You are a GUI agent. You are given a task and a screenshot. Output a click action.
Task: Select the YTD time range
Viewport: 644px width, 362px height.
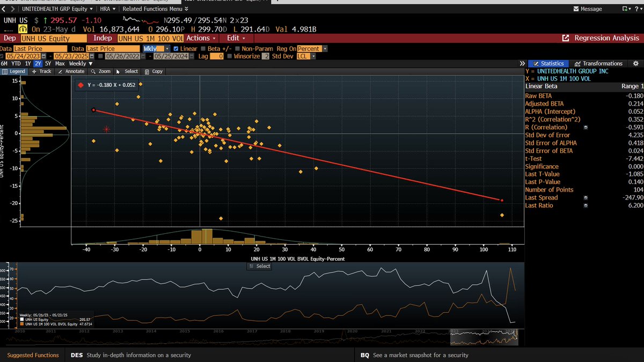point(16,64)
